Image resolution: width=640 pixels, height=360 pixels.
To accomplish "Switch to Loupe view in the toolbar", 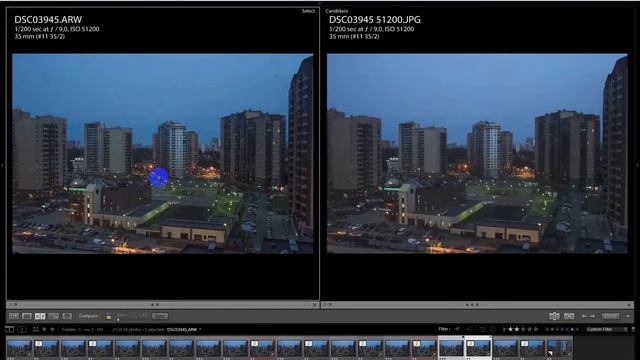I will (x=27, y=316).
